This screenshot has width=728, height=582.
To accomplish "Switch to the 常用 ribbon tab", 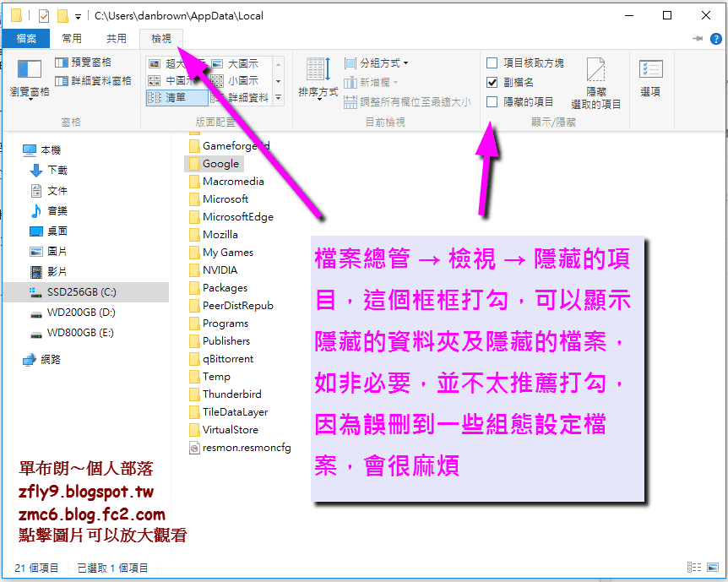I will (x=72, y=39).
